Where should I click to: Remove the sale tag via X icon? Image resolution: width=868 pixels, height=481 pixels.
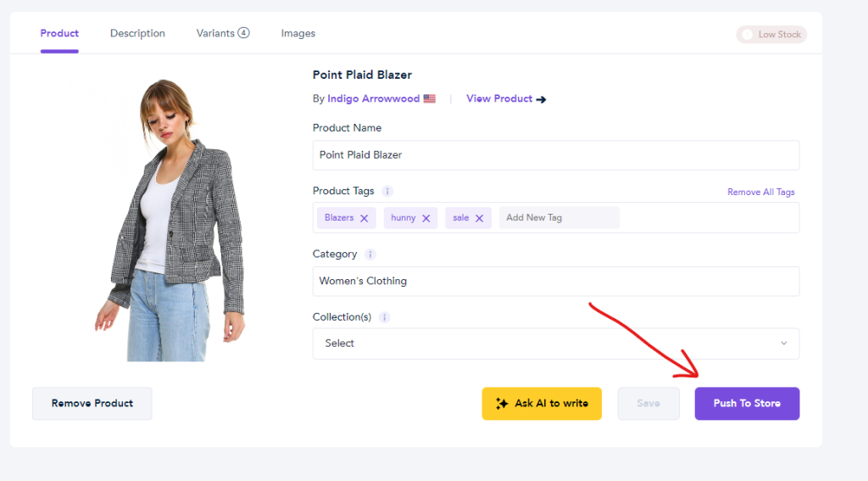[479, 218]
